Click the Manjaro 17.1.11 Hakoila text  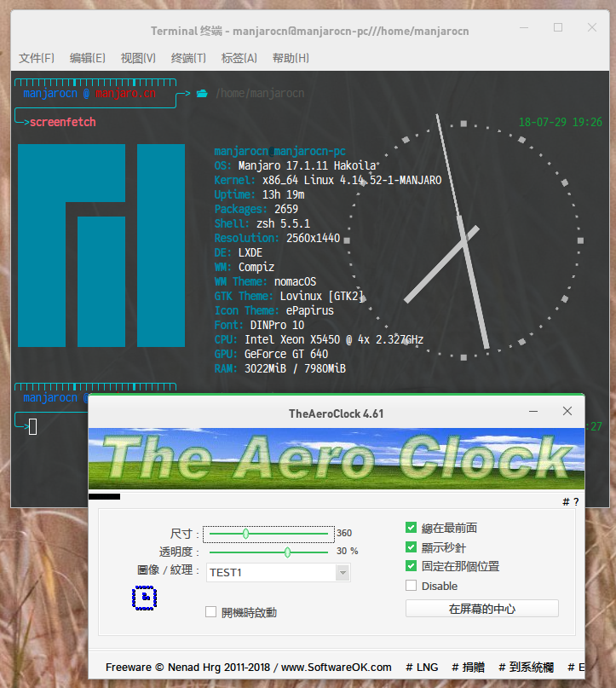(307, 166)
